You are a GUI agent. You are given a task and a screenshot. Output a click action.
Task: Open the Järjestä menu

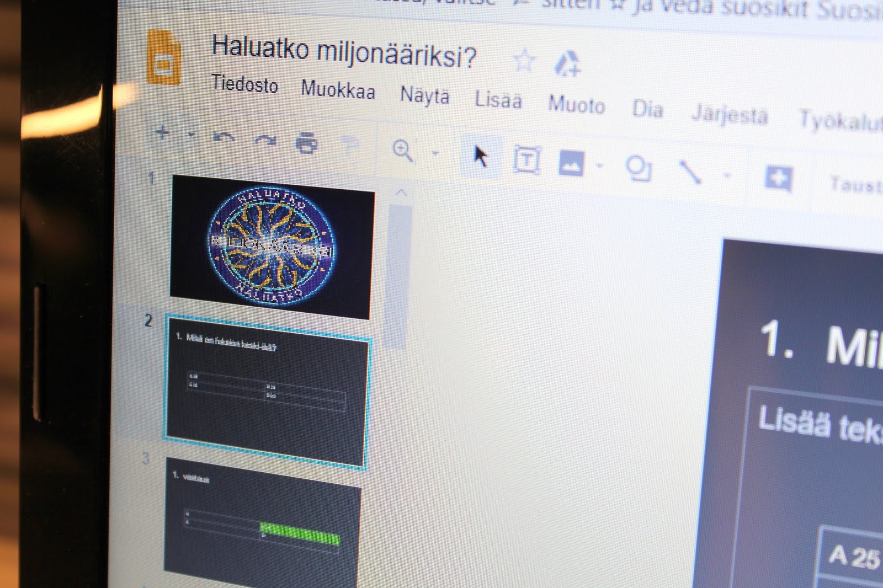click(x=730, y=115)
